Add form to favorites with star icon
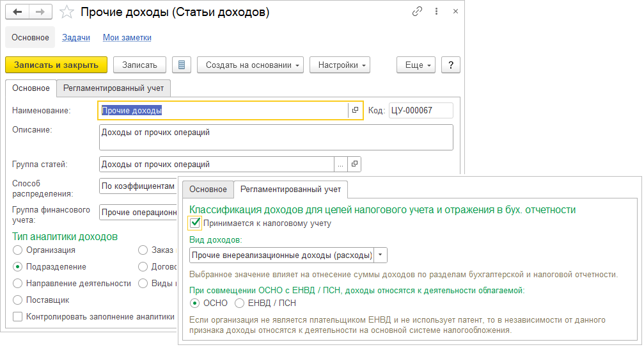 [66, 12]
